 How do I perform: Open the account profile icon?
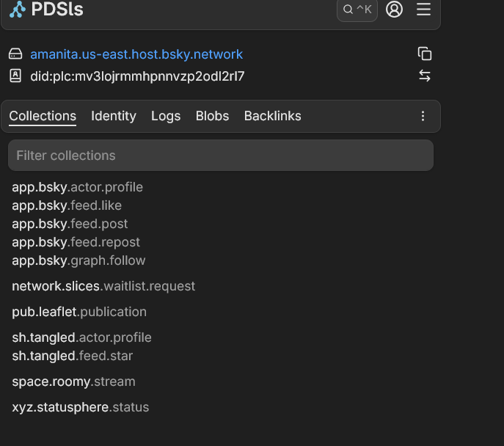(395, 10)
